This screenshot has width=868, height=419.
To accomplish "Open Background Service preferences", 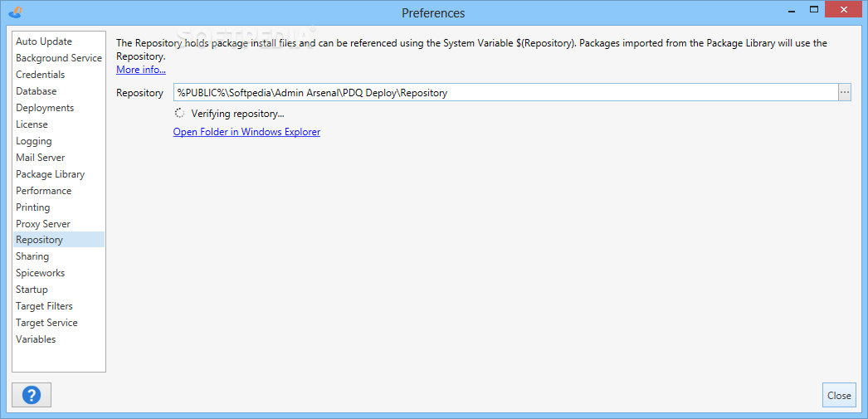I will click(x=59, y=58).
